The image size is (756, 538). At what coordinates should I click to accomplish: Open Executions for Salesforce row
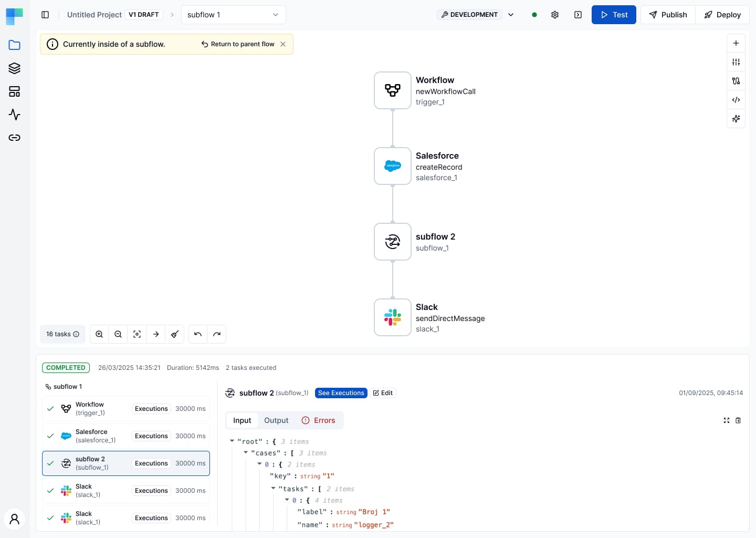coord(151,436)
